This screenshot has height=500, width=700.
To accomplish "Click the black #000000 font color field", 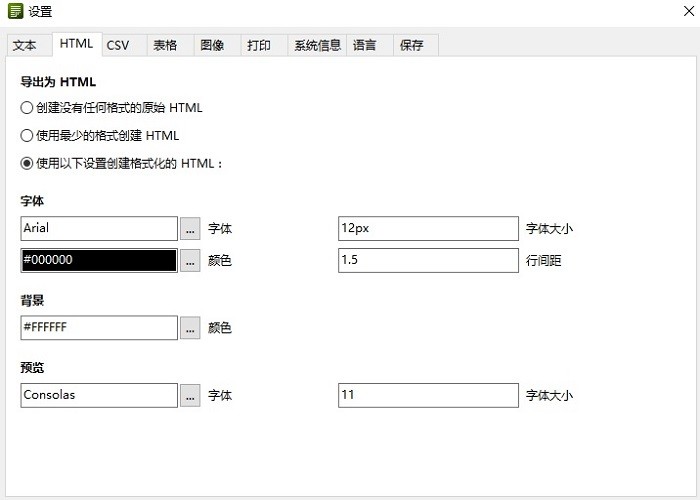I will pyautogui.click(x=98, y=261).
